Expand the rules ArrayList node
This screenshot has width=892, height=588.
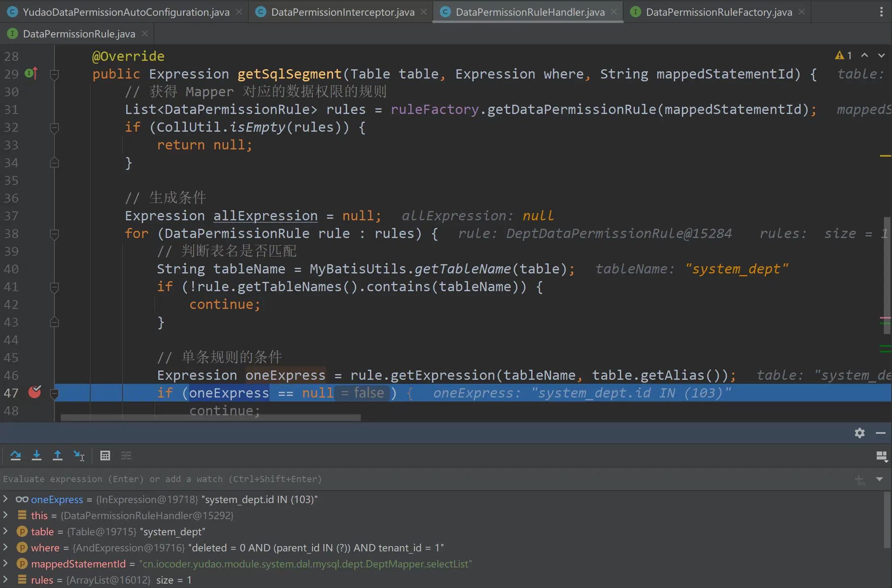point(5,580)
